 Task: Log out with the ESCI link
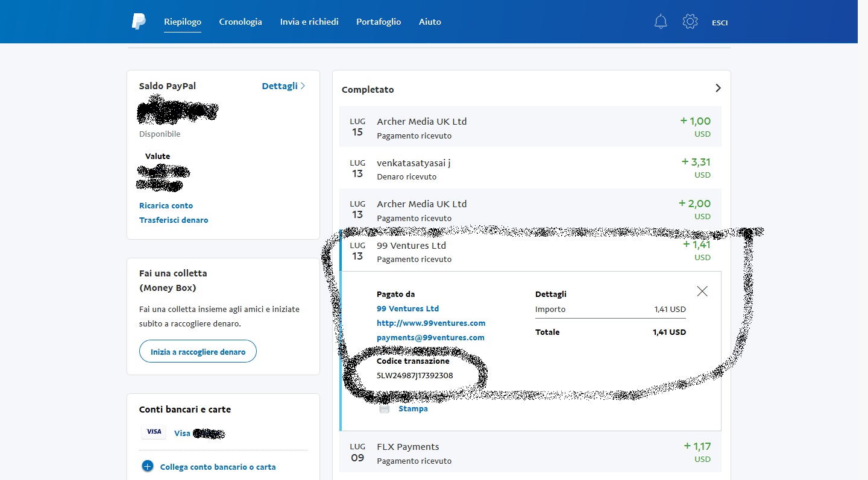click(x=720, y=23)
